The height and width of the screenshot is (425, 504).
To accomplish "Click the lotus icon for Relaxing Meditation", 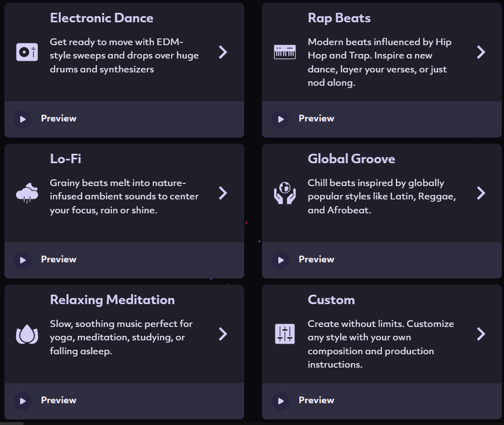I will 27,334.
